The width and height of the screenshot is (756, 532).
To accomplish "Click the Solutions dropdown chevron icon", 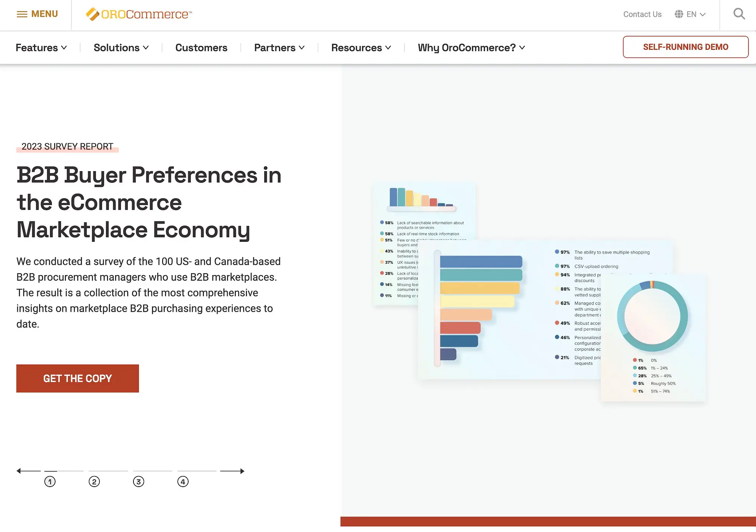I will 146,47.
